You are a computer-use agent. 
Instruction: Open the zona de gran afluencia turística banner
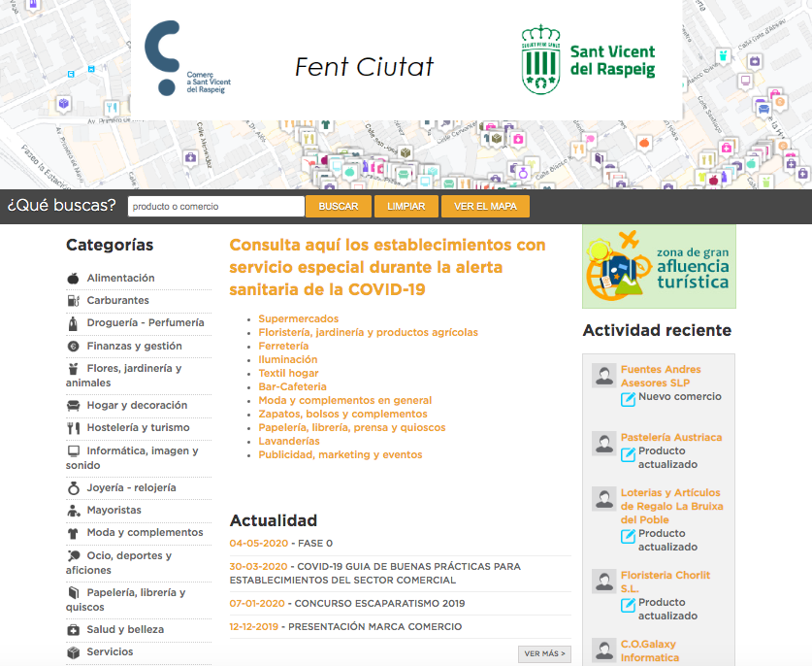click(x=660, y=266)
